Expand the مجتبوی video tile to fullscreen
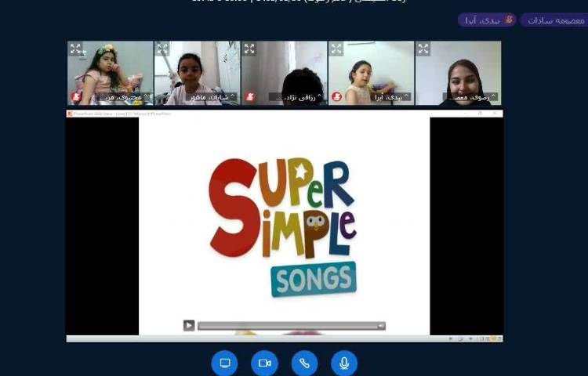This screenshot has height=376, width=588. [76, 49]
